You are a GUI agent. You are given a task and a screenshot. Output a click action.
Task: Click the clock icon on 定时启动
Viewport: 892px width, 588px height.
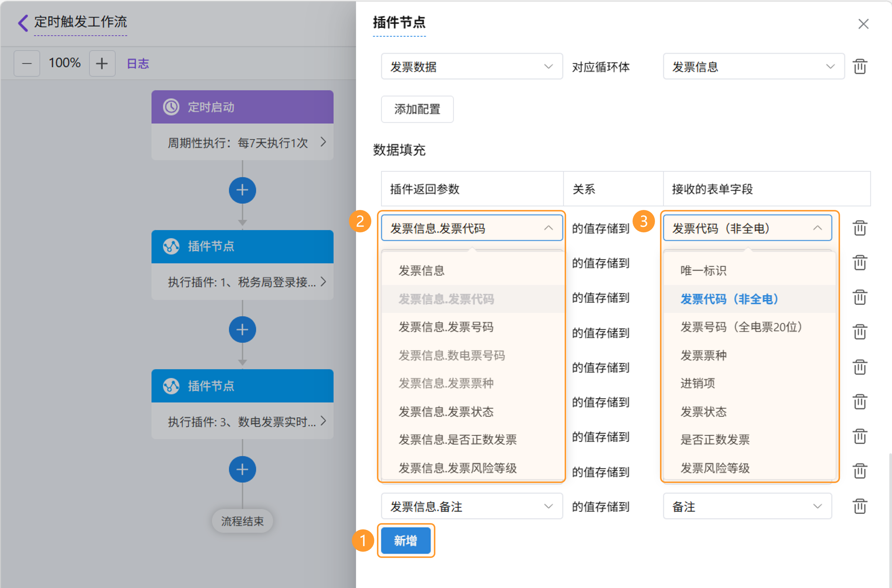point(171,107)
